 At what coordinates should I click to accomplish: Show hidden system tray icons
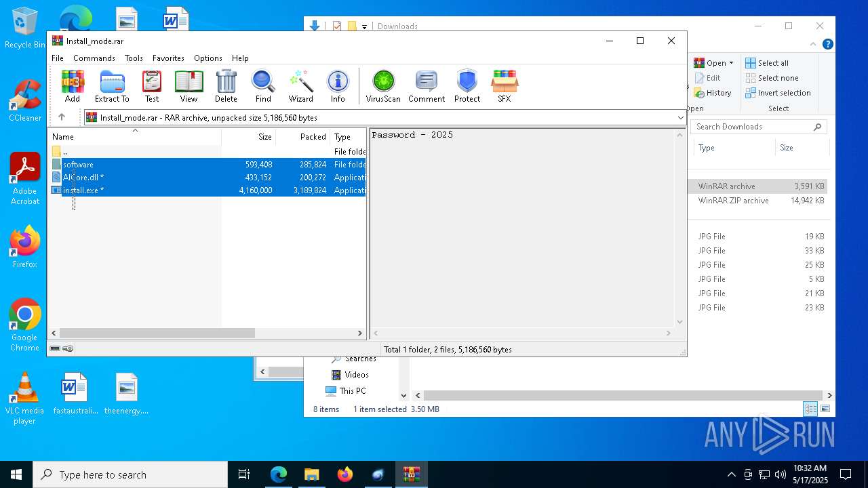pyautogui.click(x=731, y=474)
